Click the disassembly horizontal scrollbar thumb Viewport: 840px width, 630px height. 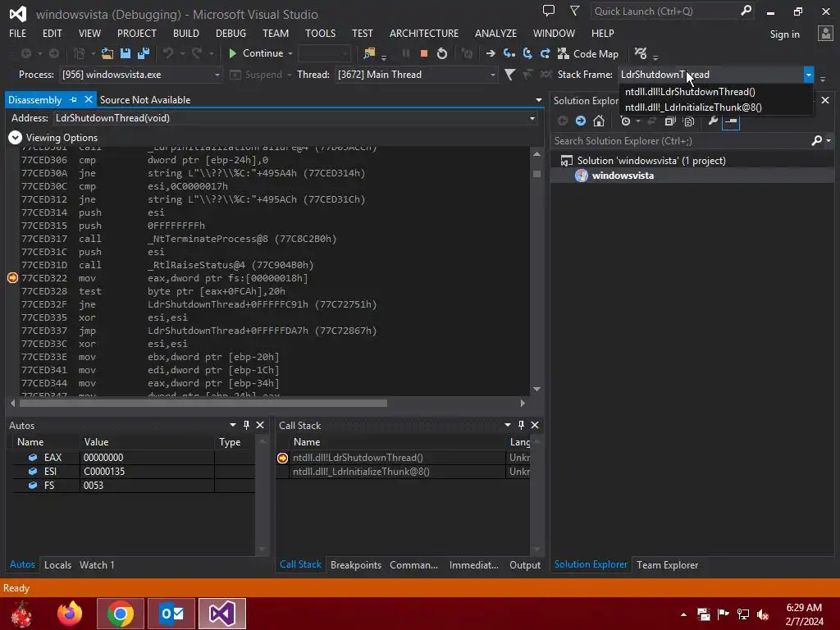tap(203, 403)
